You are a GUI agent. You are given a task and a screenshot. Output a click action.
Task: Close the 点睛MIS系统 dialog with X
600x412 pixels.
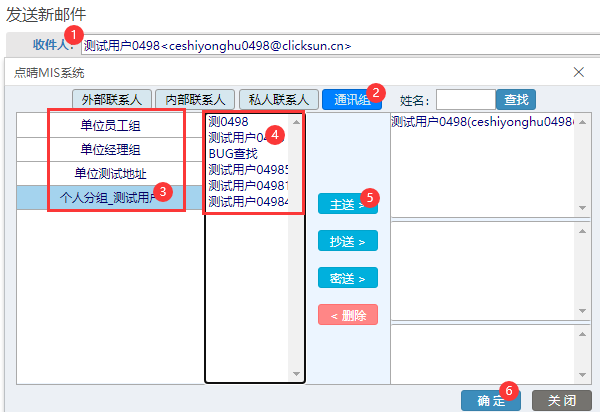578,72
